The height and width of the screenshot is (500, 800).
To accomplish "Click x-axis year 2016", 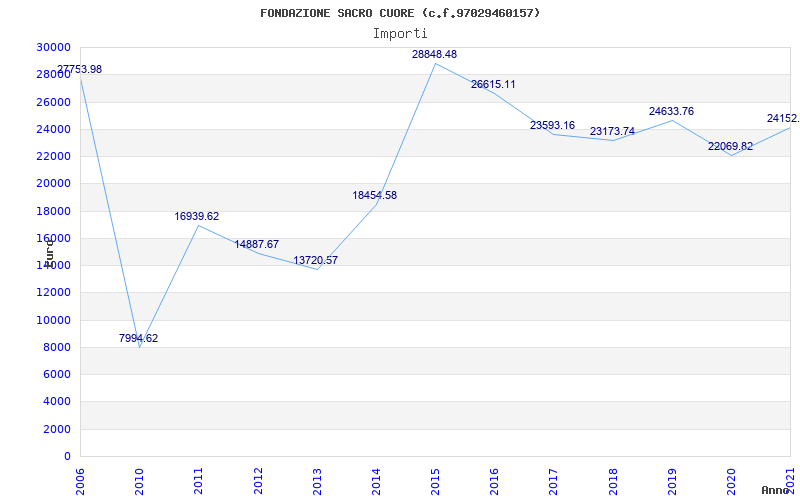I will click(x=495, y=481).
